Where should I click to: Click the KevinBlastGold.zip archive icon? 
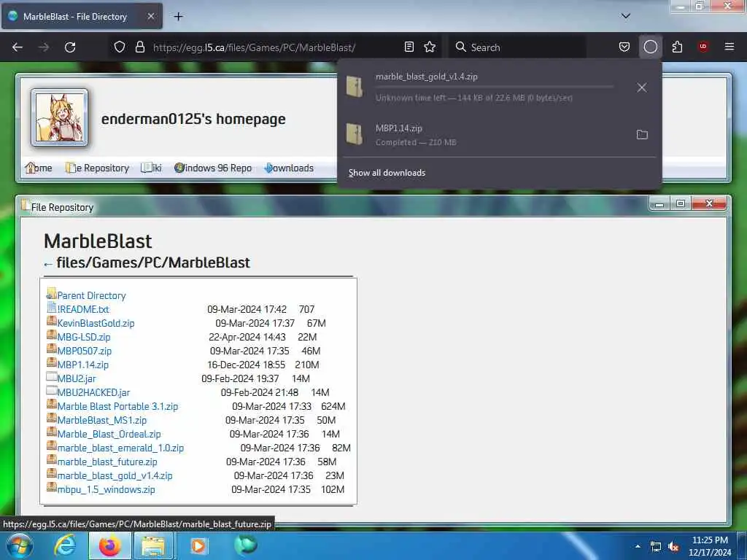pos(52,321)
